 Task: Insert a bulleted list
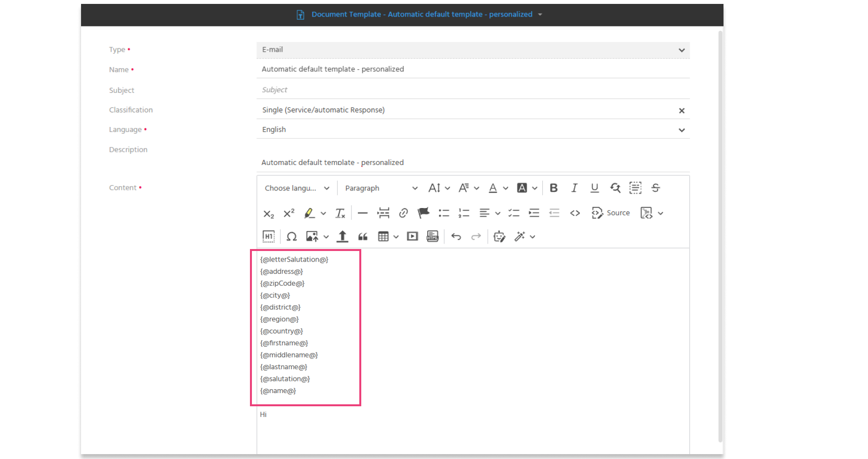444,213
